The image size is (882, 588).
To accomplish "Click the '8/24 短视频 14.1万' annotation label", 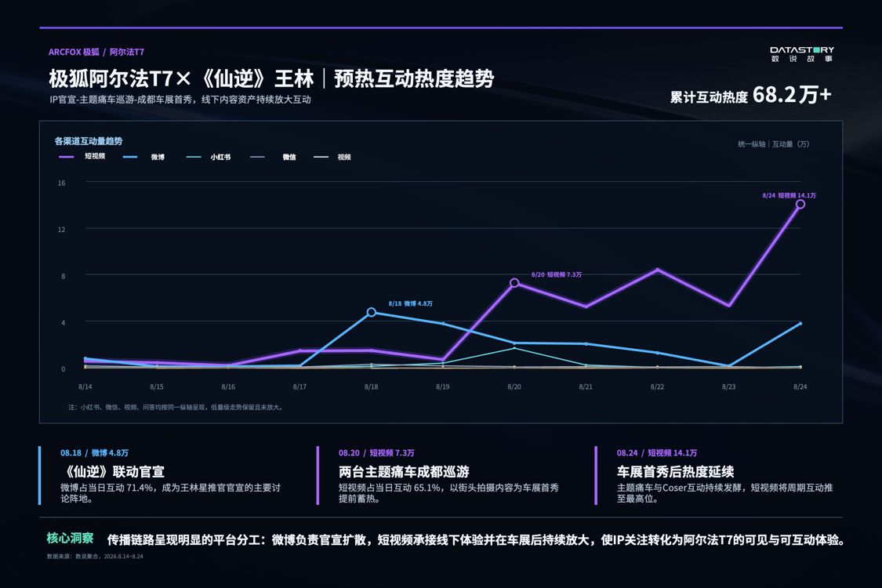I will [789, 195].
